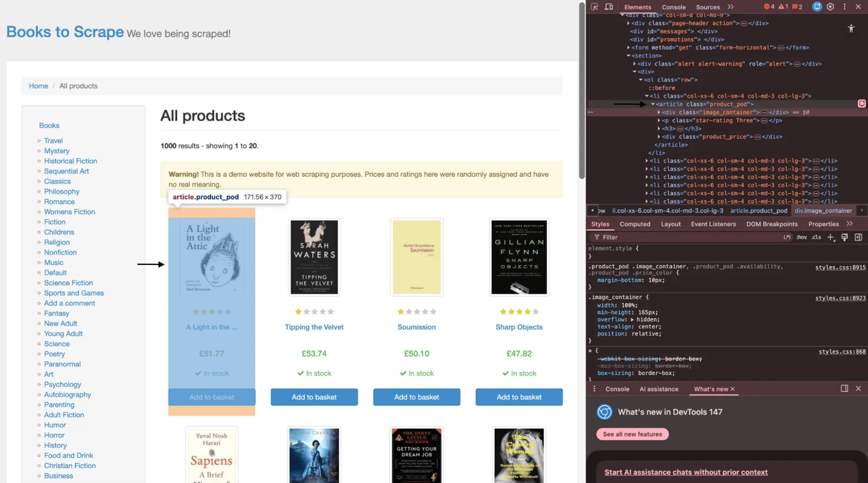
Task: Expand the overflow hidden shorthand triangle
Action: pos(632,320)
